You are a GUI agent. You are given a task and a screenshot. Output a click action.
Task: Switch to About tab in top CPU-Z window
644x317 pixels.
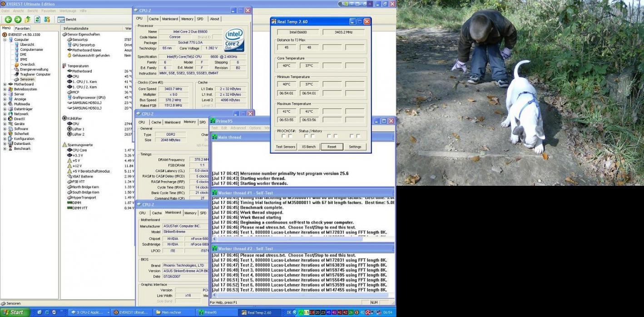(214, 19)
